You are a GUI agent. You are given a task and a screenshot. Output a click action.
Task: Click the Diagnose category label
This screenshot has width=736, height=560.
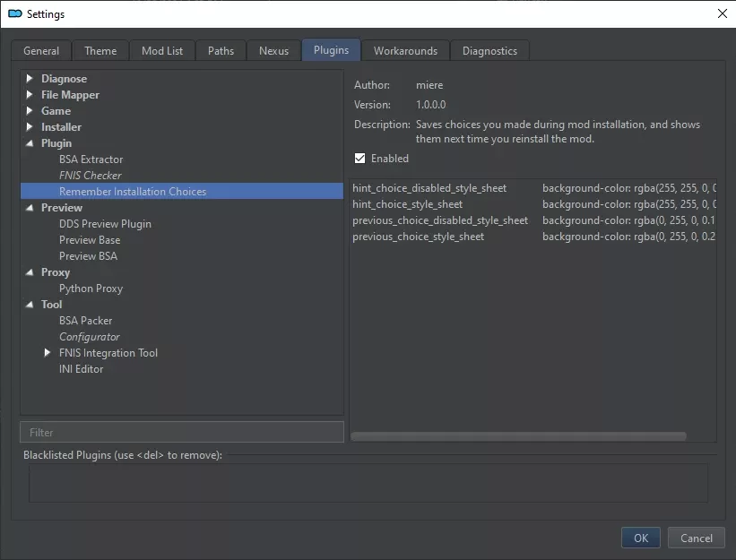point(64,78)
